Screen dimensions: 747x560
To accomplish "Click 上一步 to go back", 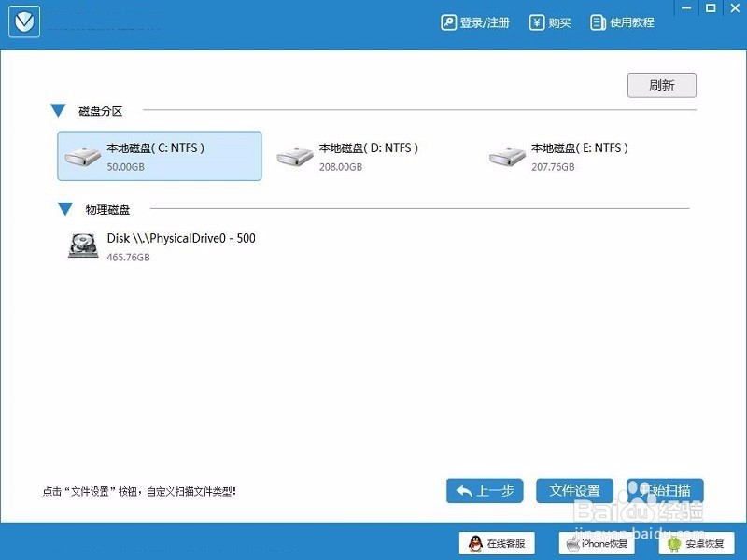I will point(485,490).
